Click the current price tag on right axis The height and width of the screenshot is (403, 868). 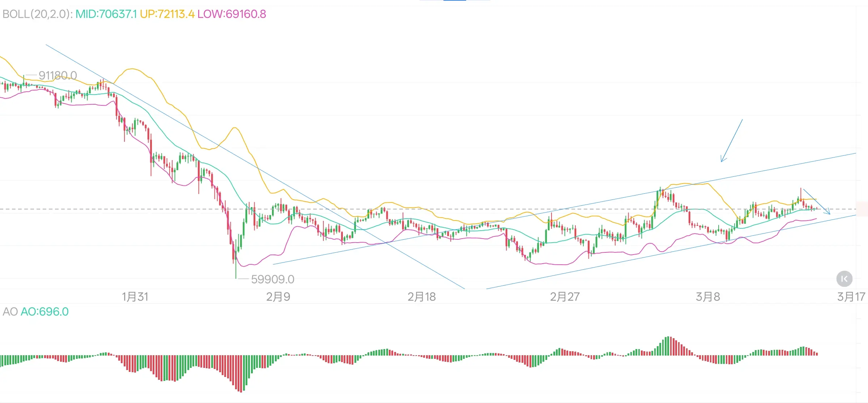click(862, 209)
